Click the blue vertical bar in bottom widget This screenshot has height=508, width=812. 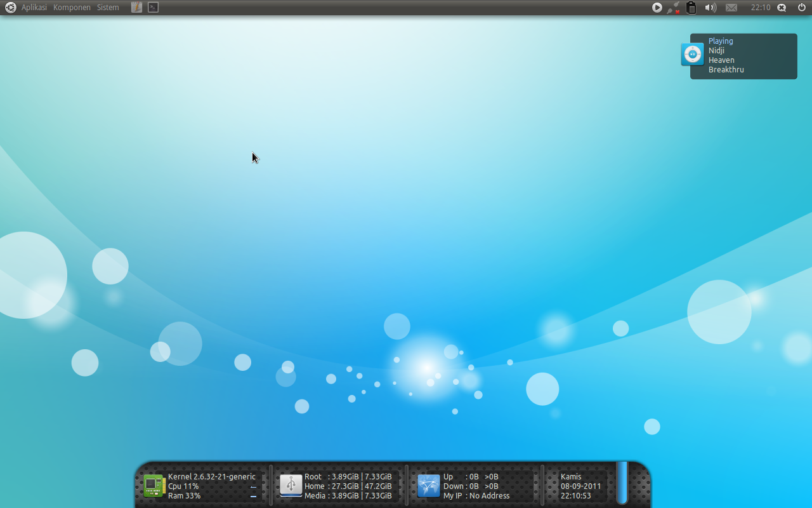622,483
